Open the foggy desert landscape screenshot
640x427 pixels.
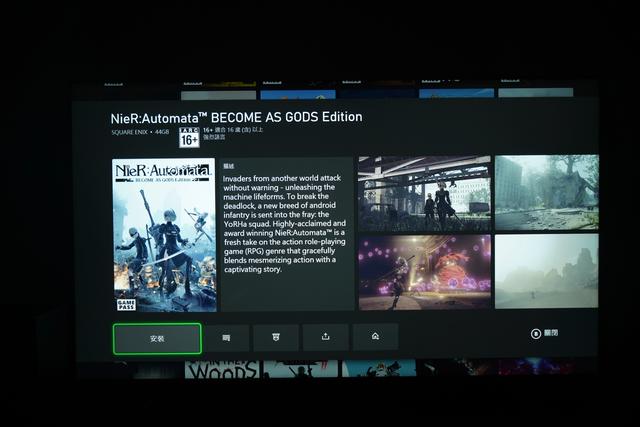(547, 271)
